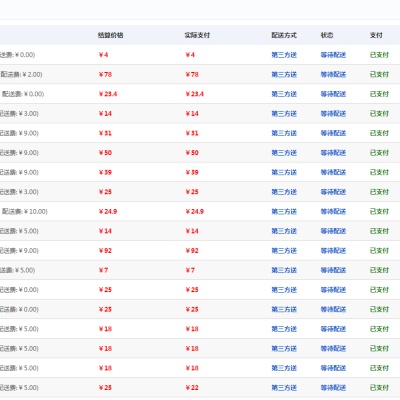400x400 pixels.
Task: Select 已支付 in the ¥22 payment row
Action: tap(379, 388)
